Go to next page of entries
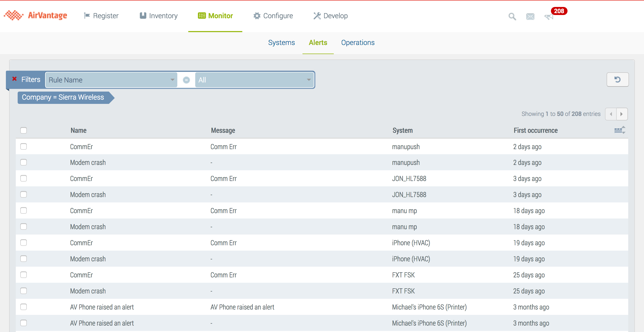The width and height of the screenshot is (644, 332). coord(622,114)
